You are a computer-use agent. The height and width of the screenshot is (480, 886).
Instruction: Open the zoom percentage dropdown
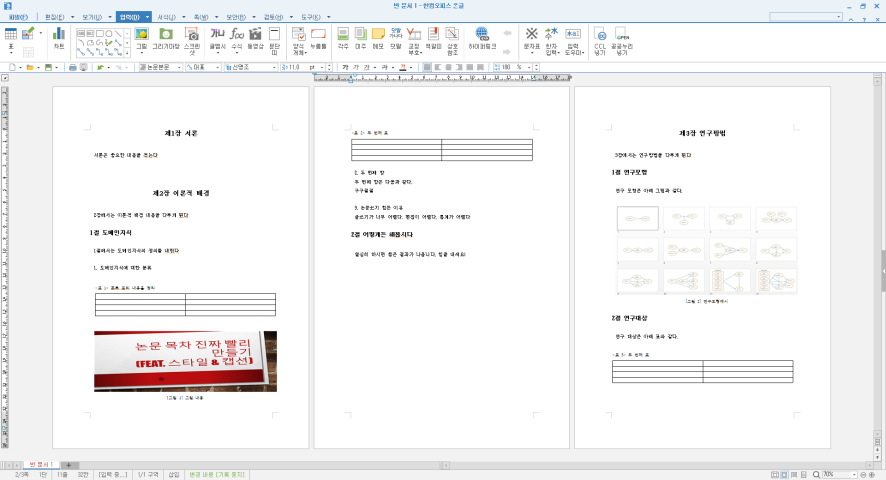[x=854, y=475]
